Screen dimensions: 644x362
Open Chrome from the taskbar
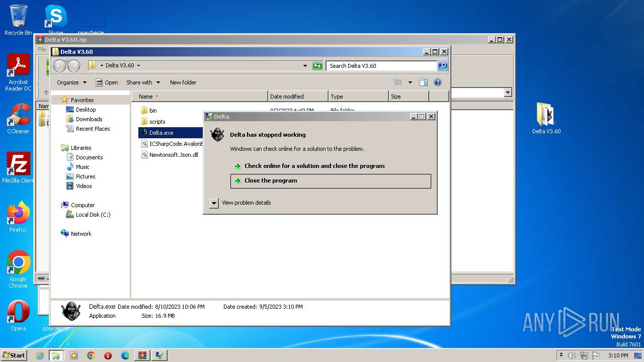(x=91, y=355)
